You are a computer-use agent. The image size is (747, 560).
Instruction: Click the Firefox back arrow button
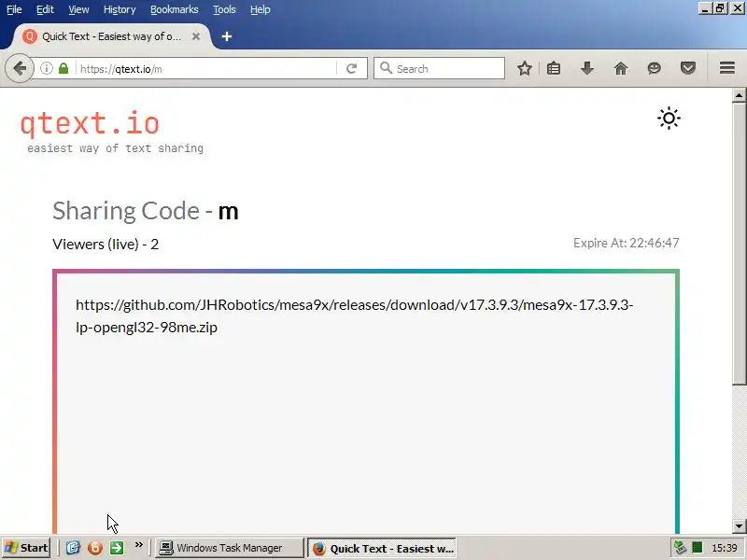20,68
